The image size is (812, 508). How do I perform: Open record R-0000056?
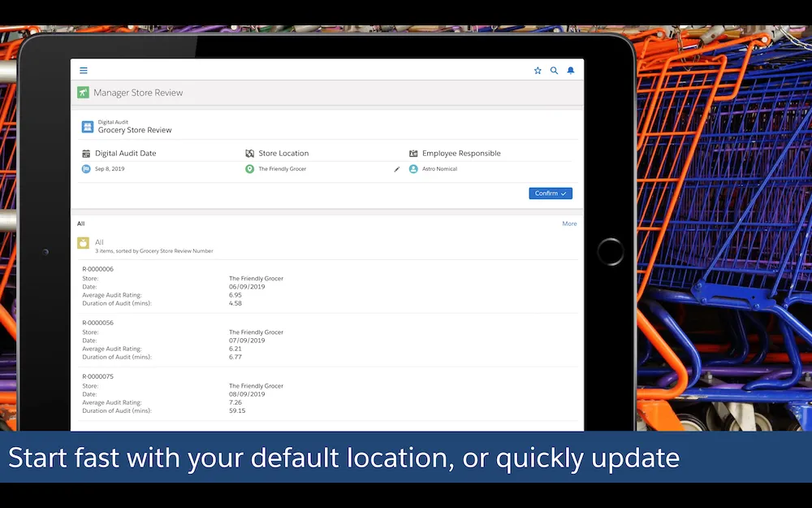98,323
